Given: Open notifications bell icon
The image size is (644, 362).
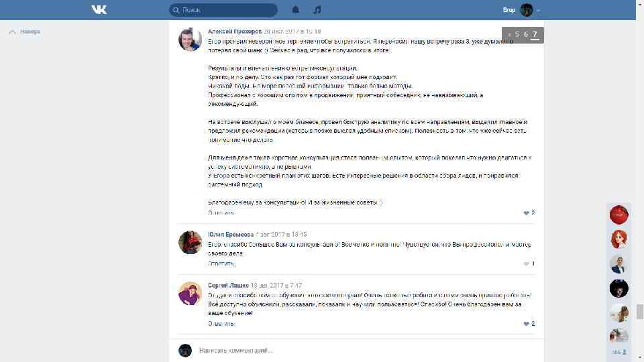Looking at the screenshot, I should click(295, 10).
